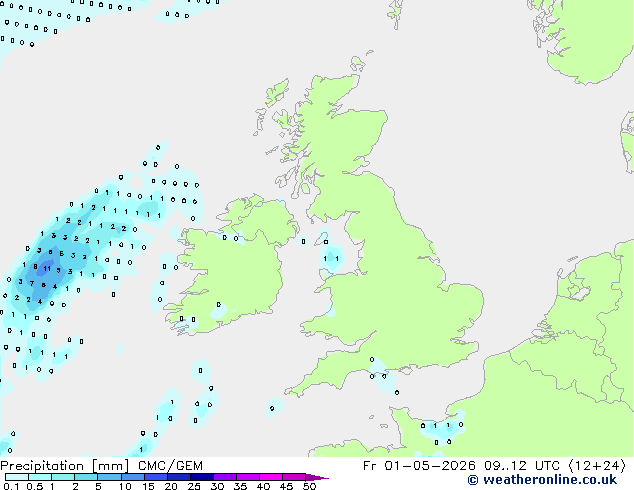Click the legend scale label '40'

(263, 486)
